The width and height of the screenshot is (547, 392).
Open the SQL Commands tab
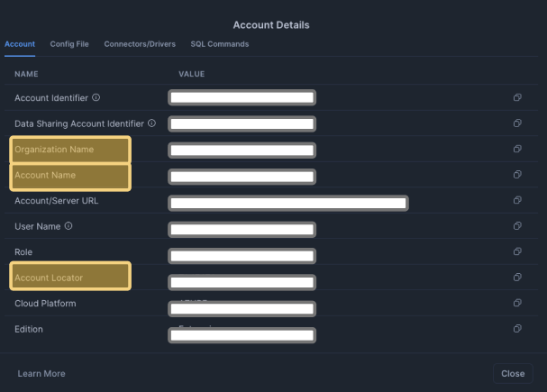click(x=220, y=44)
